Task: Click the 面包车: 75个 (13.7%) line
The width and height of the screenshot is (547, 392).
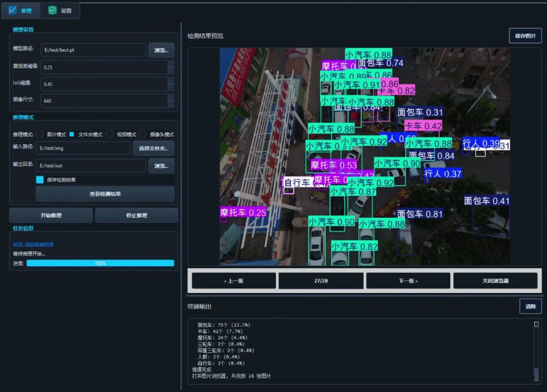Action: pos(224,325)
